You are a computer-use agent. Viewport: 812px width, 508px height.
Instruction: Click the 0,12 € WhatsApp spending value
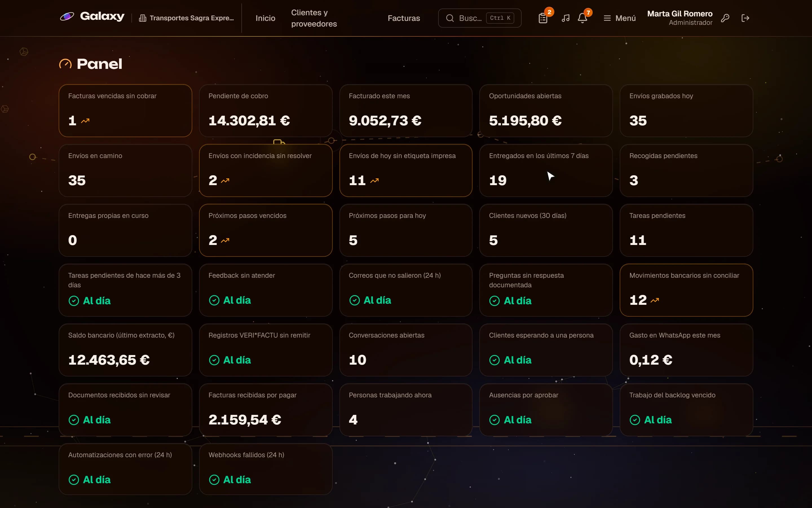coord(651,360)
